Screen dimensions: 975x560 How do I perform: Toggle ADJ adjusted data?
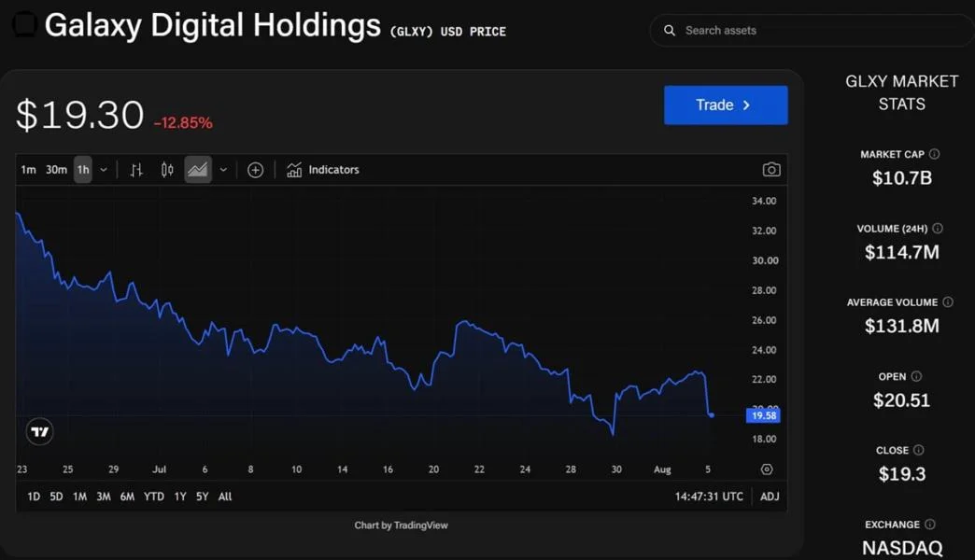point(770,497)
